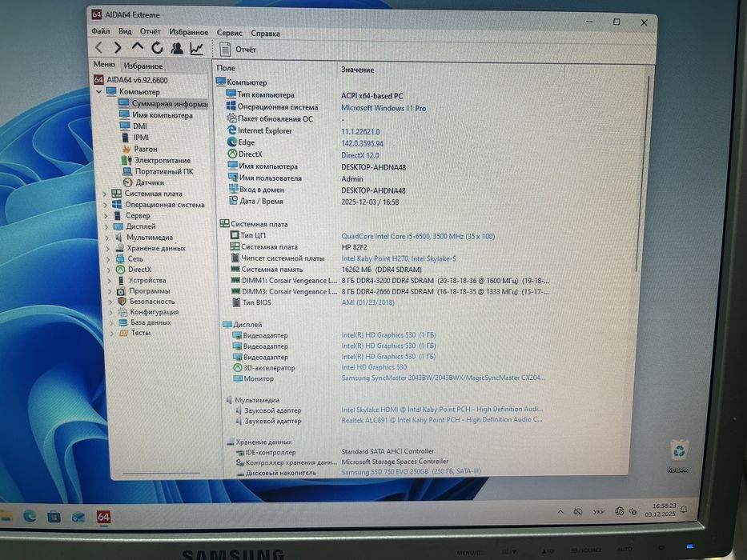
Task: Click the user profile toolbar icon
Action: 177,48
